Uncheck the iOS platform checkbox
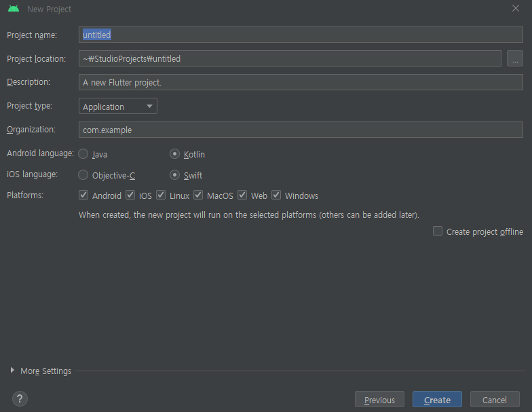This screenshot has width=532, height=412. [x=130, y=195]
